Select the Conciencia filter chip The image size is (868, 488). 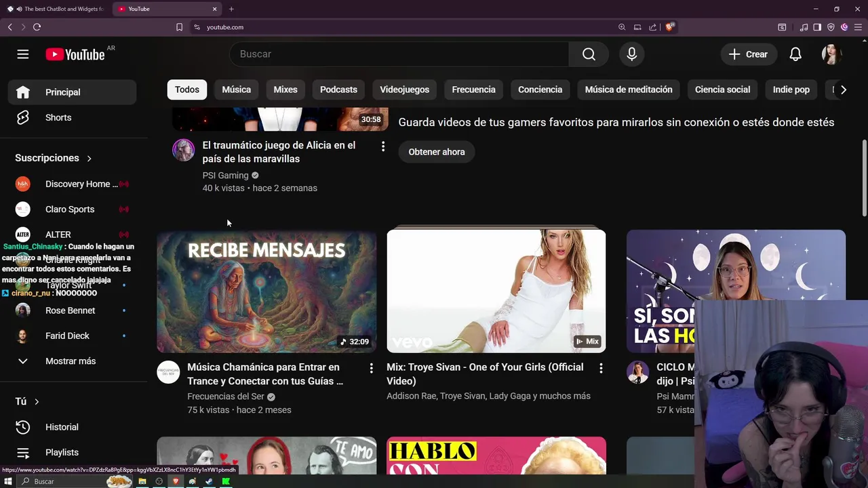click(x=540, y=89)
